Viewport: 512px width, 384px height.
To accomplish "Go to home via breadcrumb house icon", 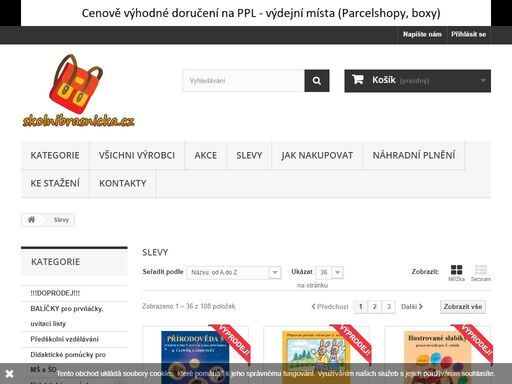I will click(x=31, y=220).
